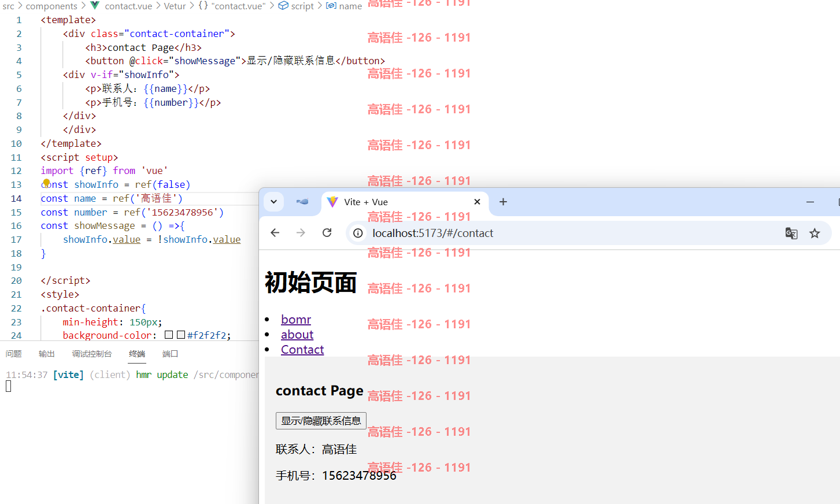This screenshot has width=840, height=504.
Task: Open the bomr link
Action: point(296,320)
